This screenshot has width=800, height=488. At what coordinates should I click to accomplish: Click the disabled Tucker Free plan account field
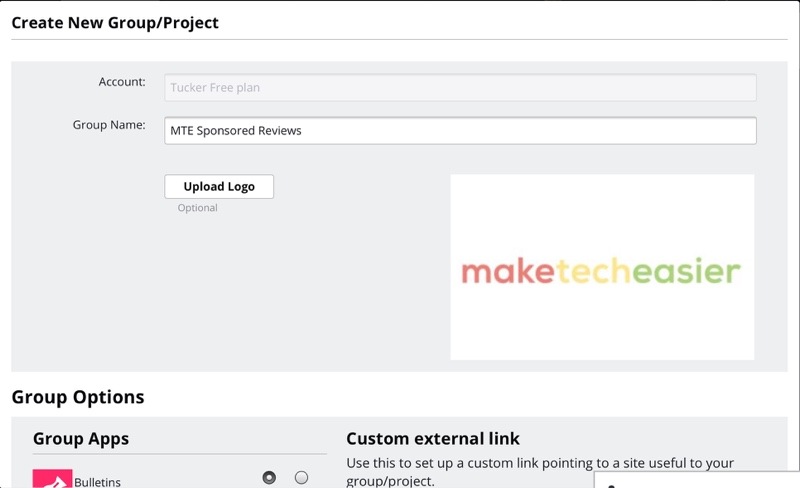460,88
